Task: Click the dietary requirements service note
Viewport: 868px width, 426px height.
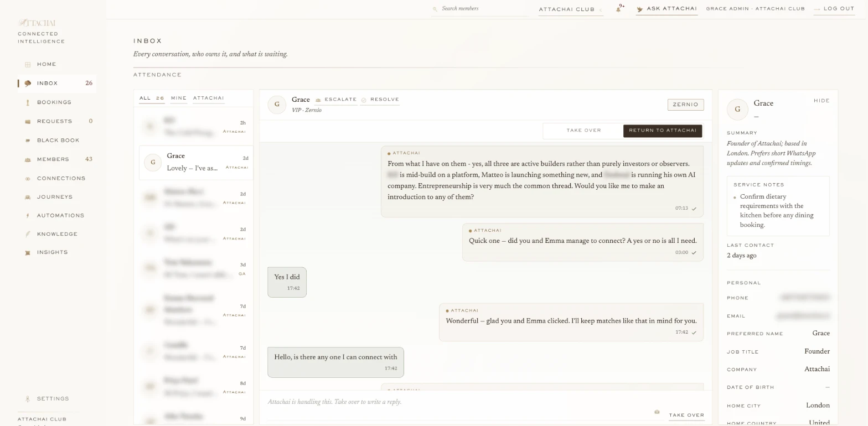Action: [x=778, y=211]
